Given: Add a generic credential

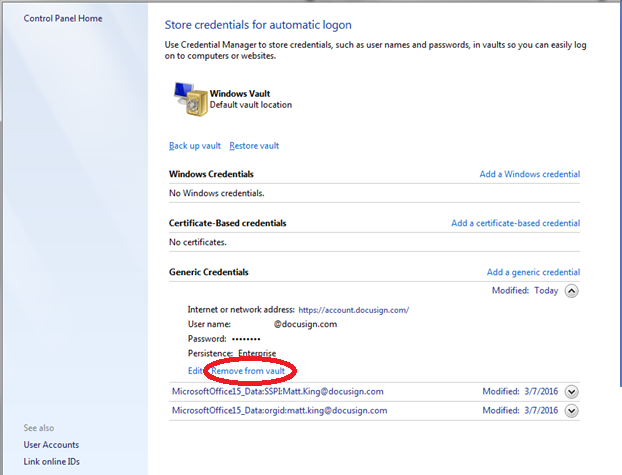Looking at the screenshot, I should coord(533,272).
